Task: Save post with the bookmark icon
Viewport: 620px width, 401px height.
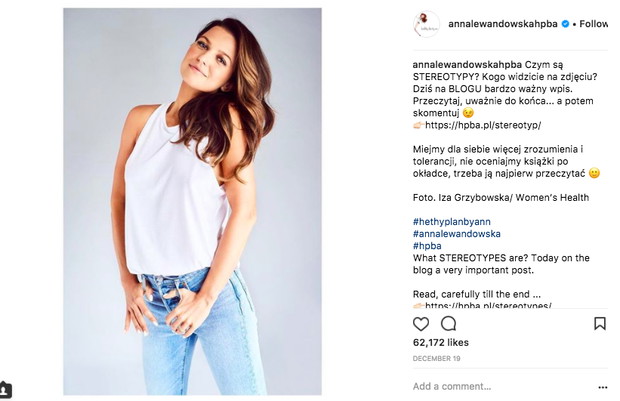Action: 600,323
